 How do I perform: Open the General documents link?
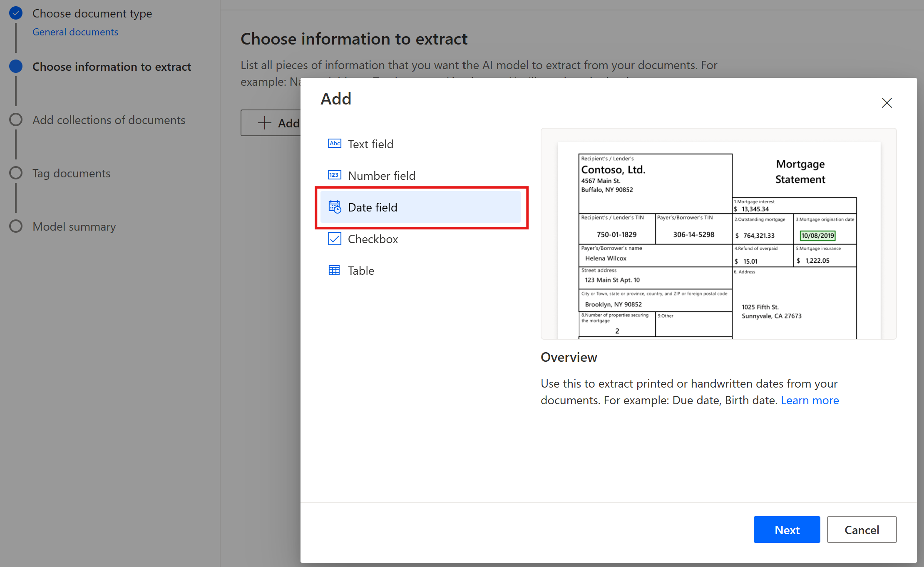pos(75,32)
